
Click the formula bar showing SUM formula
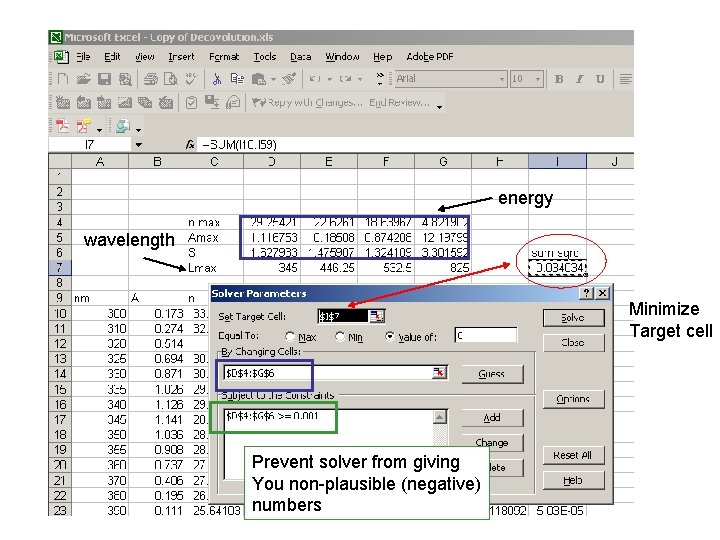(413, 145)
